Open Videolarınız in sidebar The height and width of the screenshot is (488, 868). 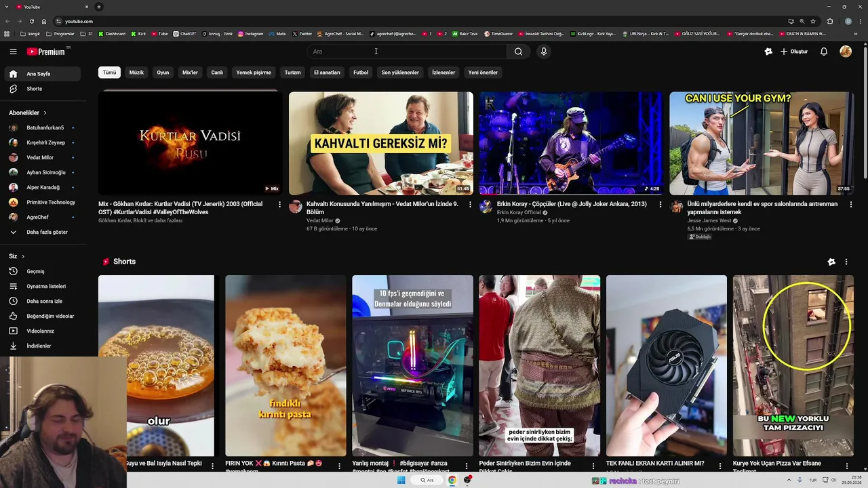click(x=42, y=331)
